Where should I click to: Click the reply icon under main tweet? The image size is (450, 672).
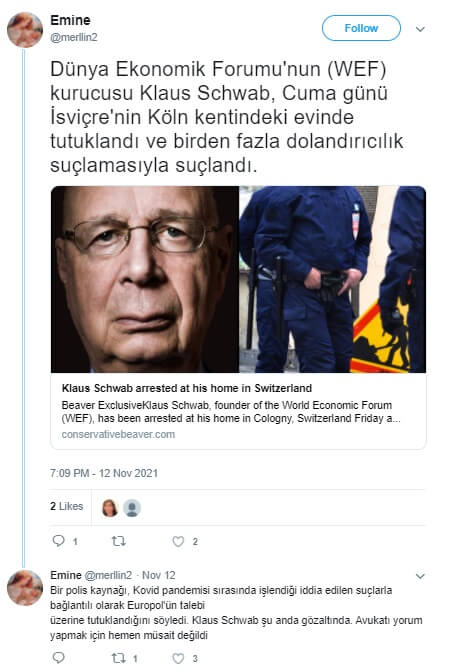click(58, 541)
